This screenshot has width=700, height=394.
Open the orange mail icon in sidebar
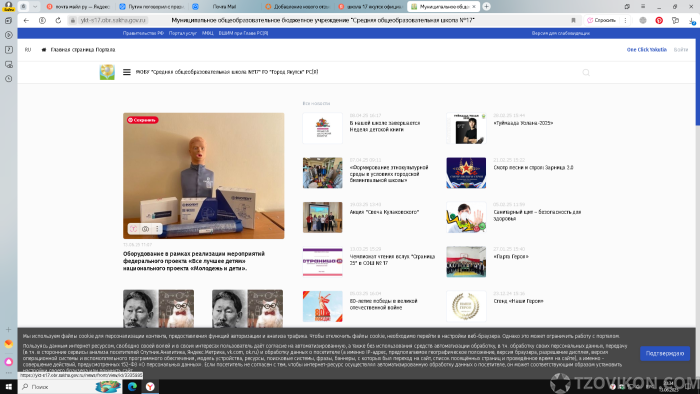coord(8,344)
